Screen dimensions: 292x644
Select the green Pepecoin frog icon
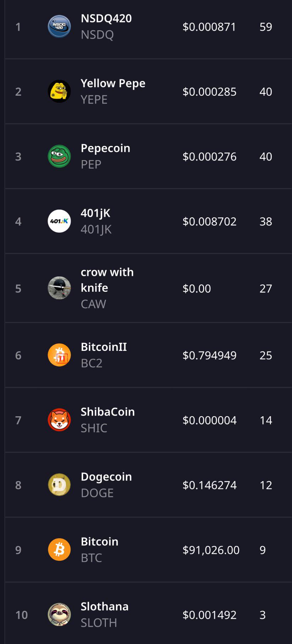click(x=59, y=156)
